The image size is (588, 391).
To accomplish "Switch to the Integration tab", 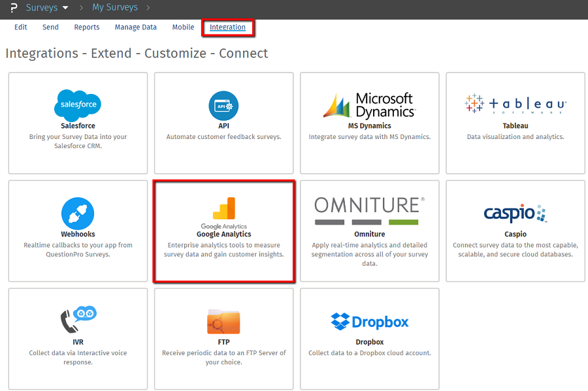I will [227, 27].
